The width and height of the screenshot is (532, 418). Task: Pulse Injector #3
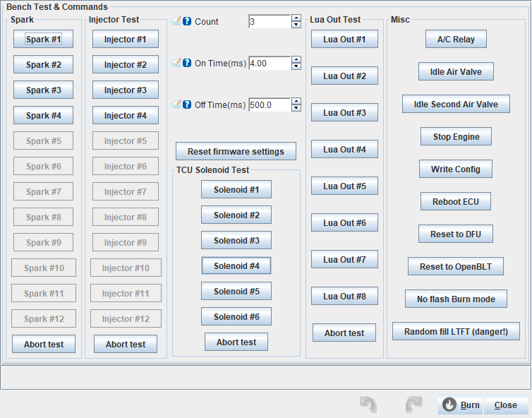click(x=126, y=90)
